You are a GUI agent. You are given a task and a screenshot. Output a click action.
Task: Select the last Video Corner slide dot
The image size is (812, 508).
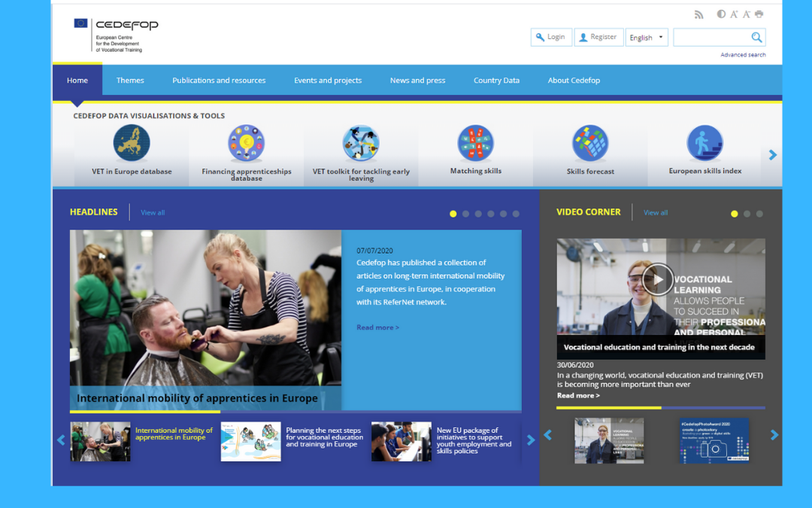[x=759, y=214]
